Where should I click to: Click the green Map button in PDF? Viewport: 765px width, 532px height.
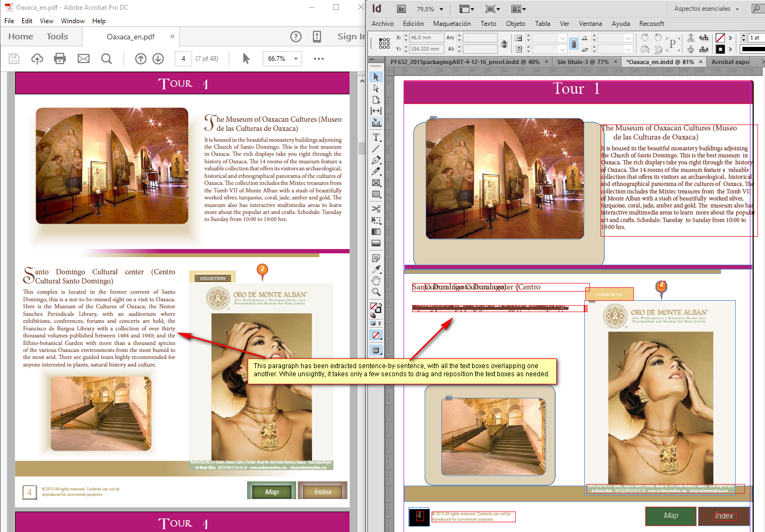pos(272,492)
